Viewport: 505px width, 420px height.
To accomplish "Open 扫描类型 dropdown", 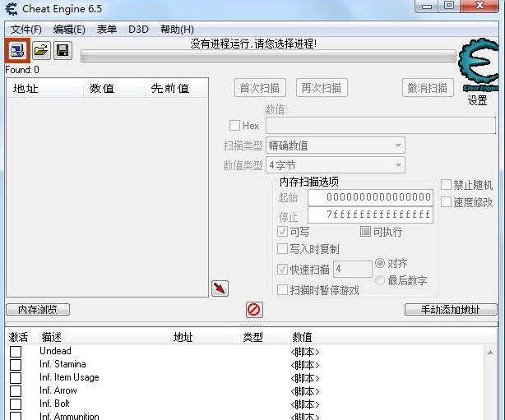I will [x=336, y=145].
